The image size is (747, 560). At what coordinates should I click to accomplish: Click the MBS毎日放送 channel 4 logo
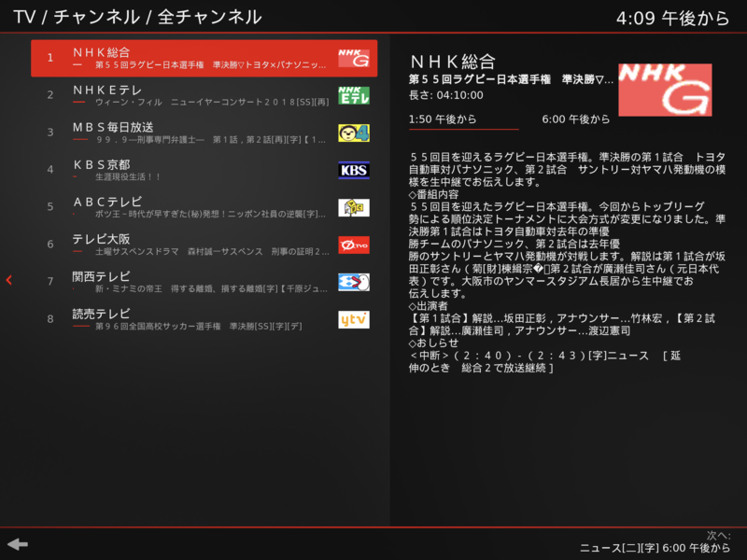coord(354,133)
